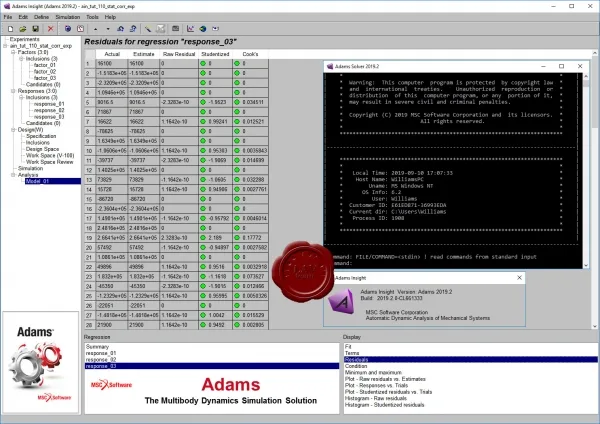Select Design Space in the tree
The height and width of the screenshot is (424, 600).
[42, 149]
